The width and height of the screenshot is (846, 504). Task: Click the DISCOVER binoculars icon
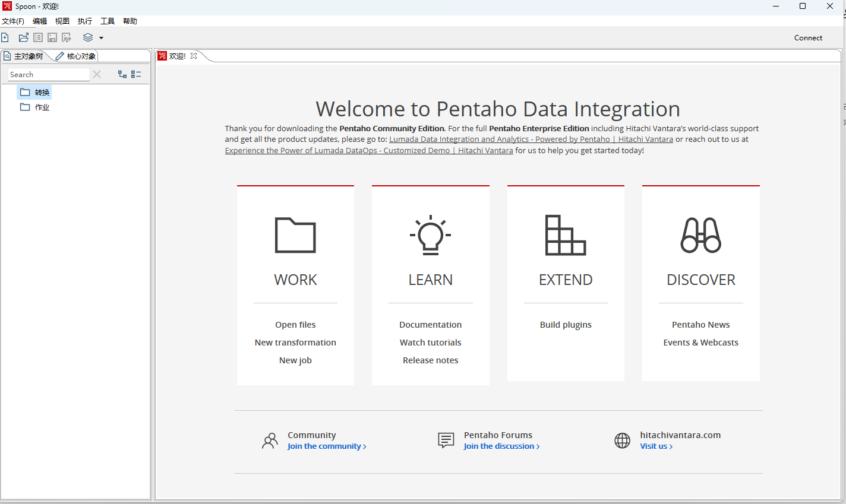701,235
